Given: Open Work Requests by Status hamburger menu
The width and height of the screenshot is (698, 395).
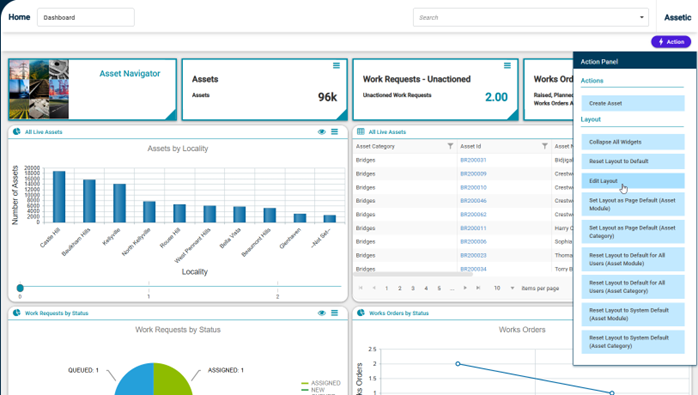Looking at the screenshot, I should (334, 313).
